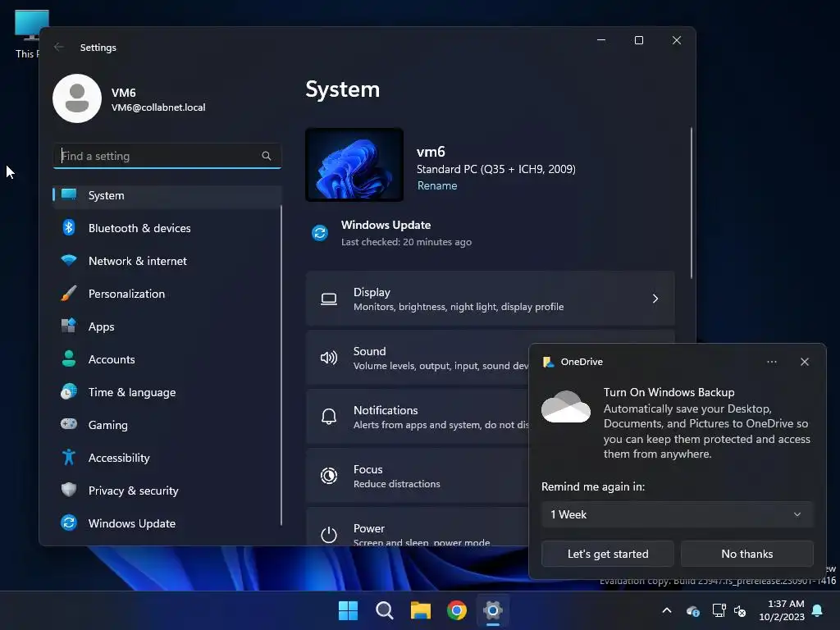Click the vm6 desktop wallpaper thumbnail
Viewport: 840px width, 630px height.
(354, 164)
